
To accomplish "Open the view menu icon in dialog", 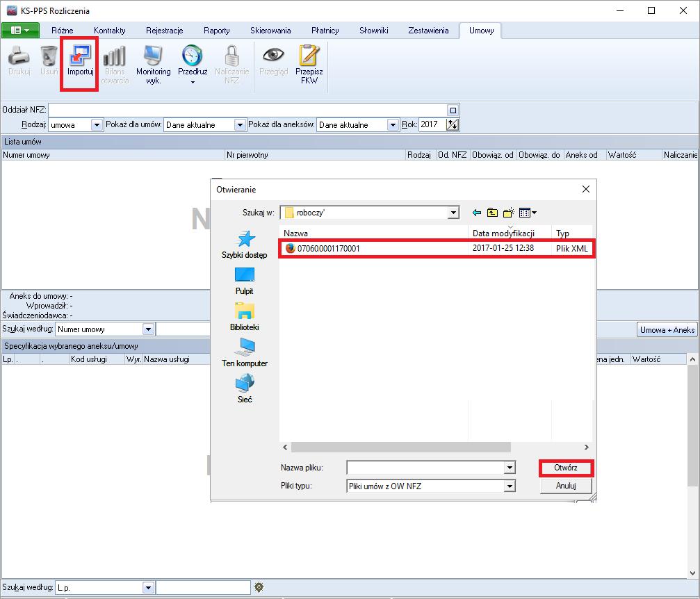I will (528, 213).
